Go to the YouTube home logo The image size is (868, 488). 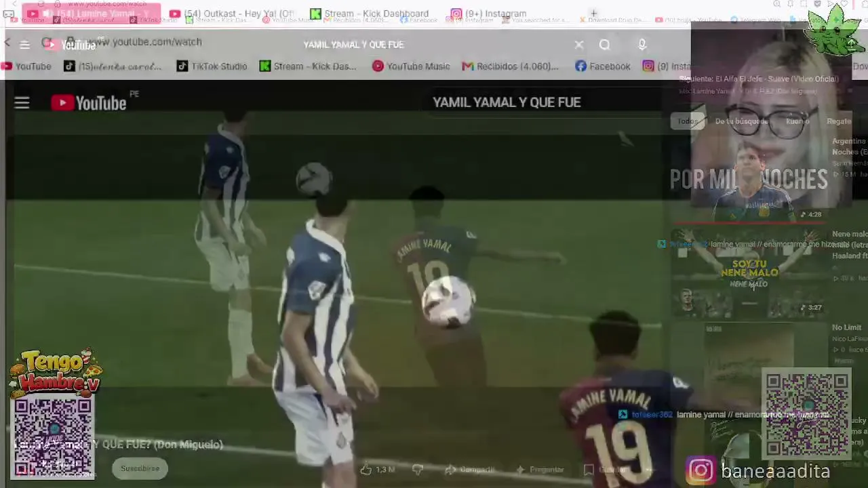coord(89,103)
